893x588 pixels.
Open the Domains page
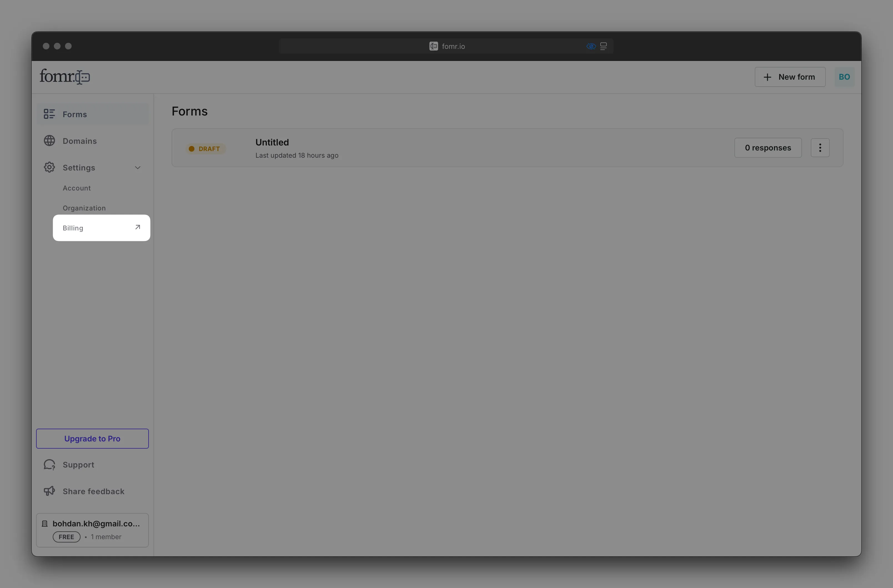[93, 141]
